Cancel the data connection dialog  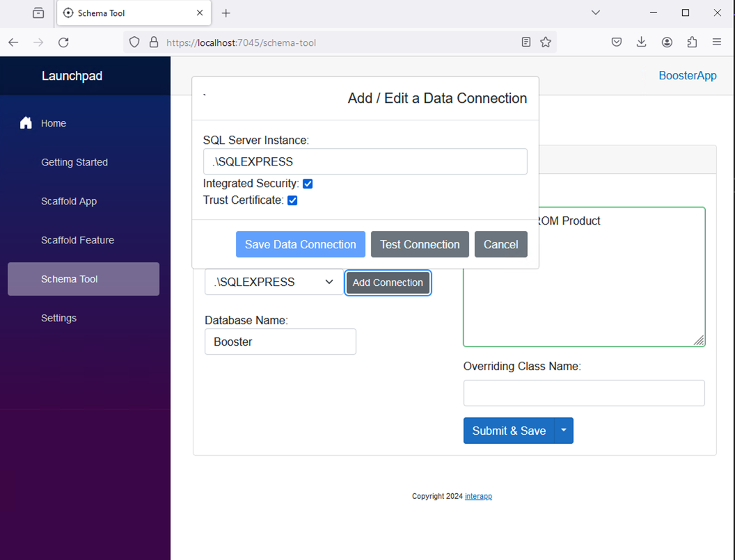tap(500, 244)
